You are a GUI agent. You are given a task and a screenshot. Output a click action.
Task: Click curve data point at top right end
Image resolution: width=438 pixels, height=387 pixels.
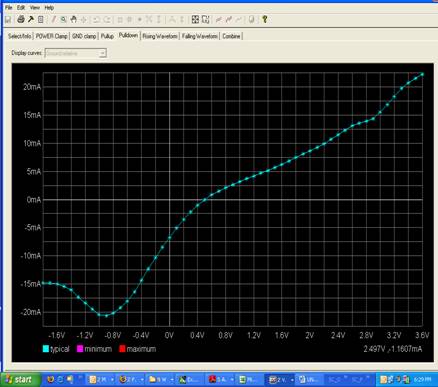coord(422,74)
